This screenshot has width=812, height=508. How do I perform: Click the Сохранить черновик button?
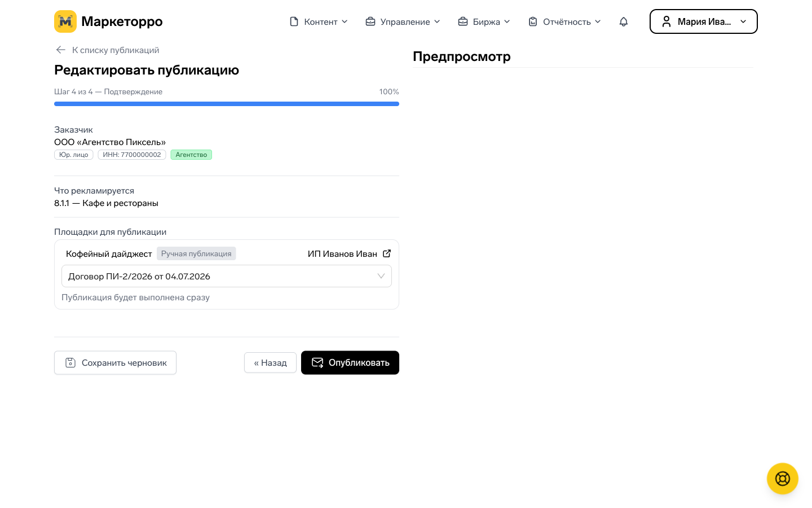pyautogui.click(x=115, y=362)
